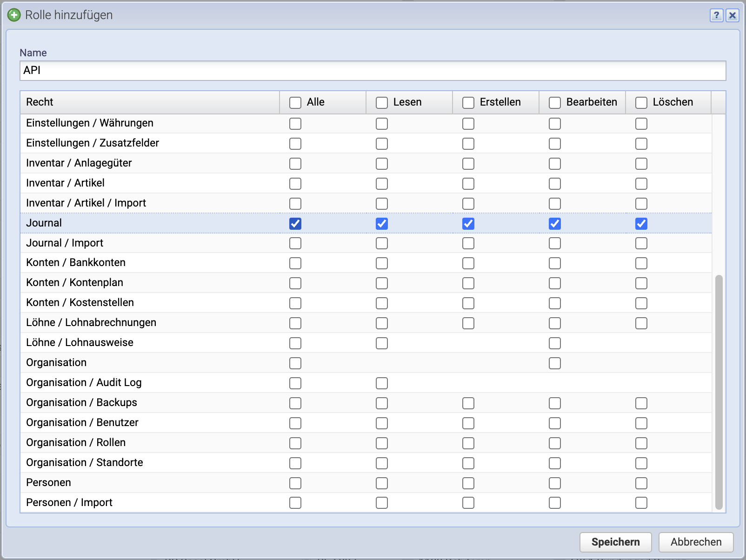746x560 pixels.
Task: Select Erstellen for Organisation / Backups
Action: coord(468,403)
